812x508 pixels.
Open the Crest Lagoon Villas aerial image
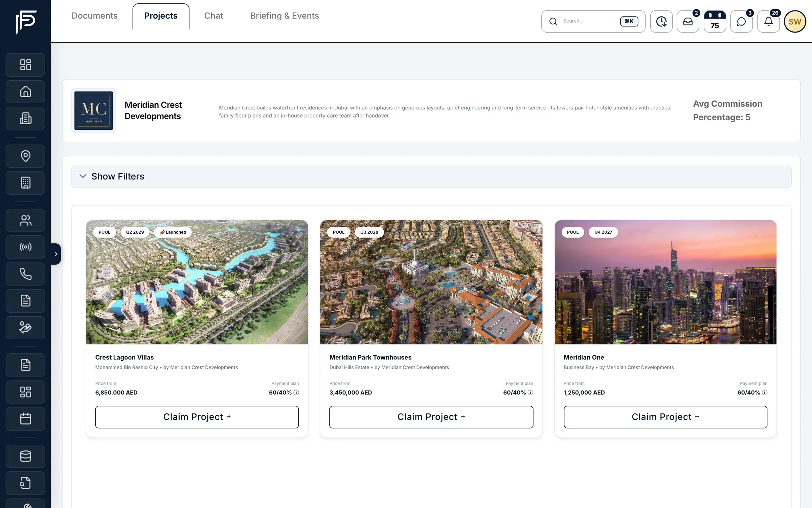(x=197, y=282)
